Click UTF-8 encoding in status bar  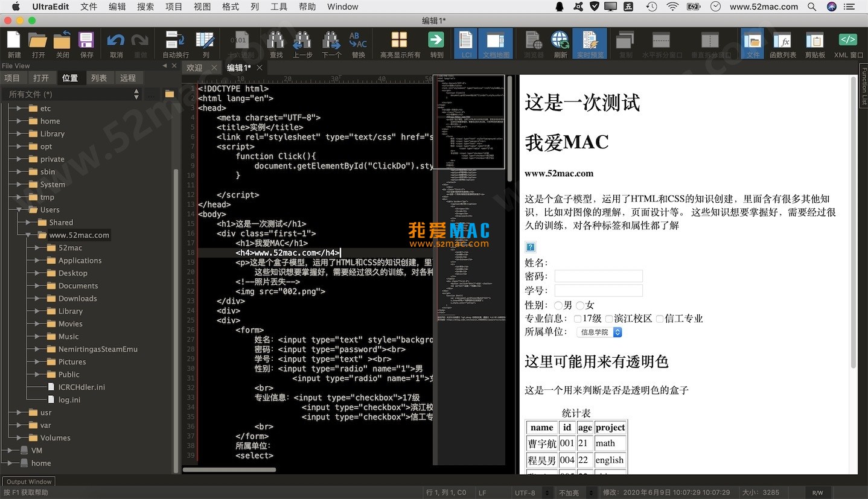(x=524, y=493)
